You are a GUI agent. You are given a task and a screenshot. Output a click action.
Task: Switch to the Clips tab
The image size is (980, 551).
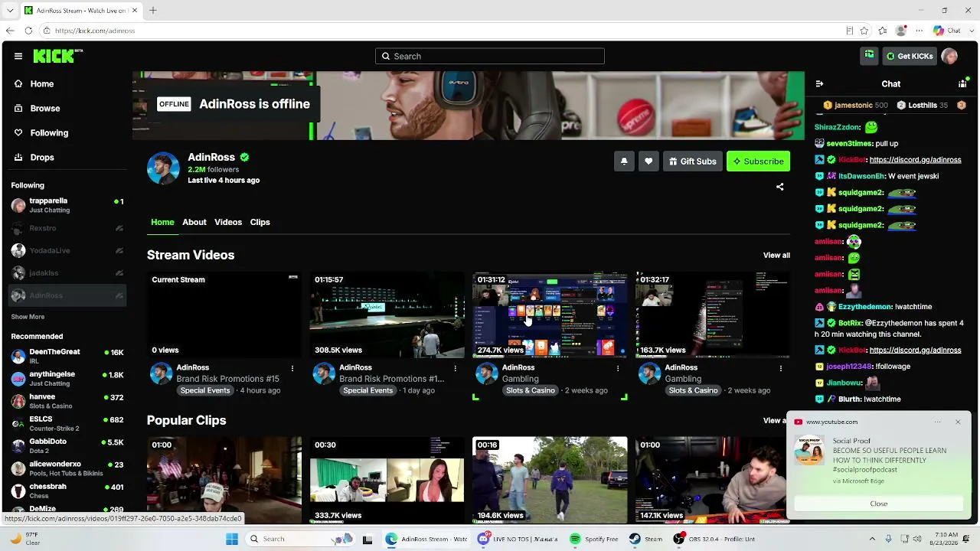pos(260,222)
